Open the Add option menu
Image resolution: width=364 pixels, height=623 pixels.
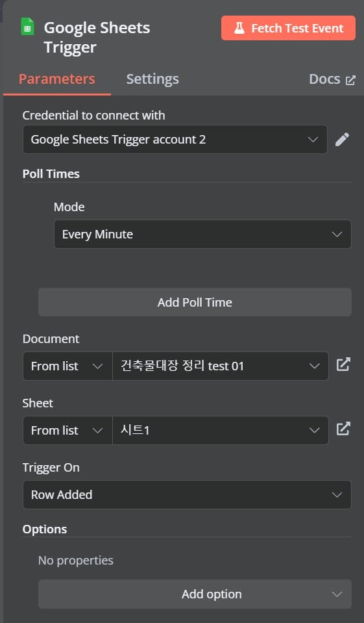(x=195, y=594)
